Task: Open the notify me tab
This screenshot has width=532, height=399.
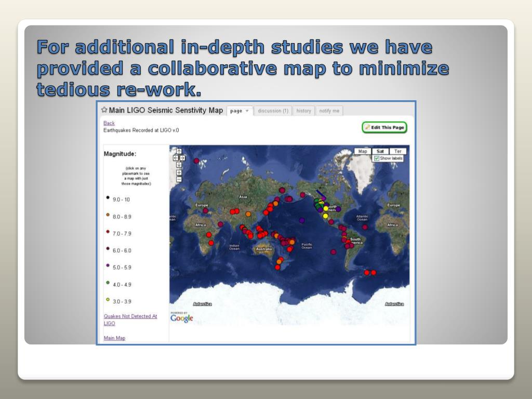Action: coord(329,111)
